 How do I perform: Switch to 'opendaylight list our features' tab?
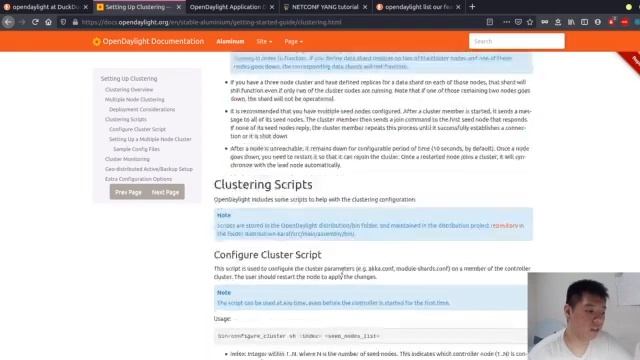[x=418, y=7]
